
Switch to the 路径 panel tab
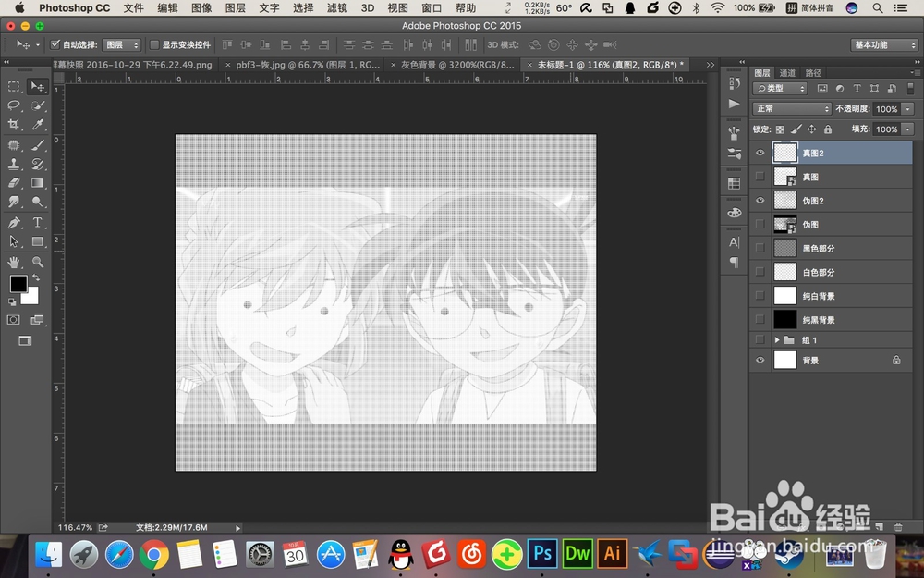(x=813, y=72)
